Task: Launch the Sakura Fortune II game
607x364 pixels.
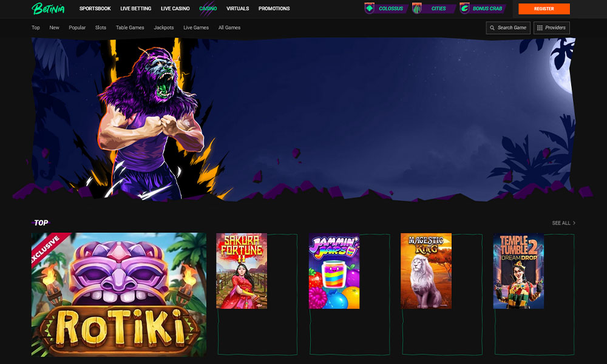Action: click(x=242, y=271)
